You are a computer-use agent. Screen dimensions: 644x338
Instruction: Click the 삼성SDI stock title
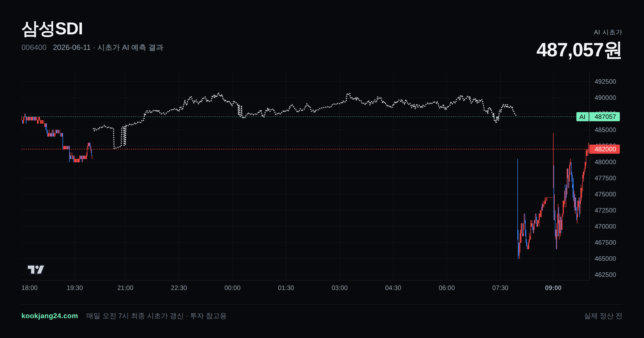[x=52, y=29]
